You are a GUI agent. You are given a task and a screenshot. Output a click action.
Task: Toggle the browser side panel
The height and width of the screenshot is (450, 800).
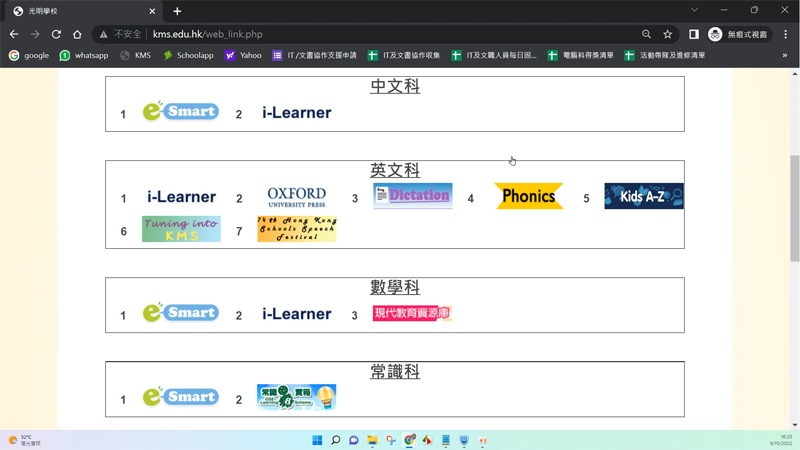[x=693, y=34]
